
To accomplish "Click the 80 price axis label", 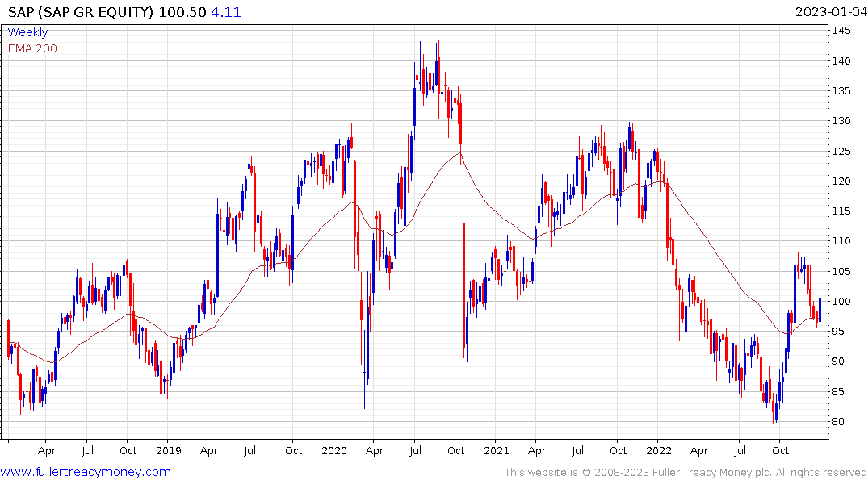I will [838, 422].
